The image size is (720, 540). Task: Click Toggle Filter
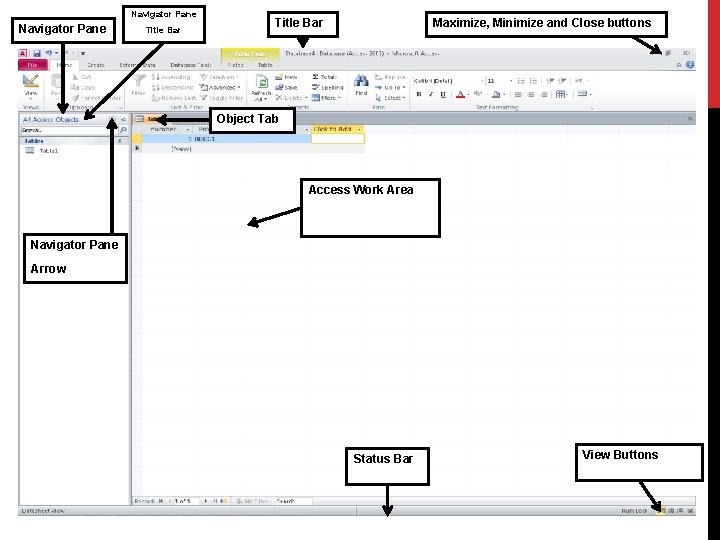coord(221,98)
